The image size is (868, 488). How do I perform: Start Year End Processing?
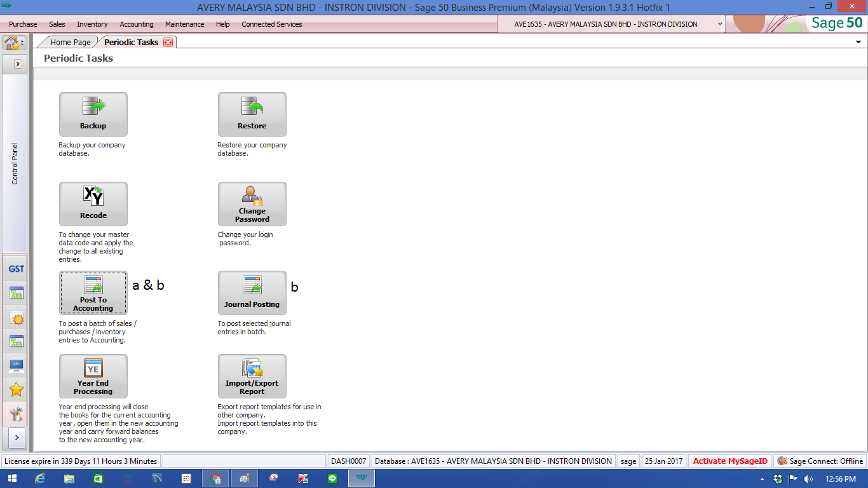pos(93,376)
